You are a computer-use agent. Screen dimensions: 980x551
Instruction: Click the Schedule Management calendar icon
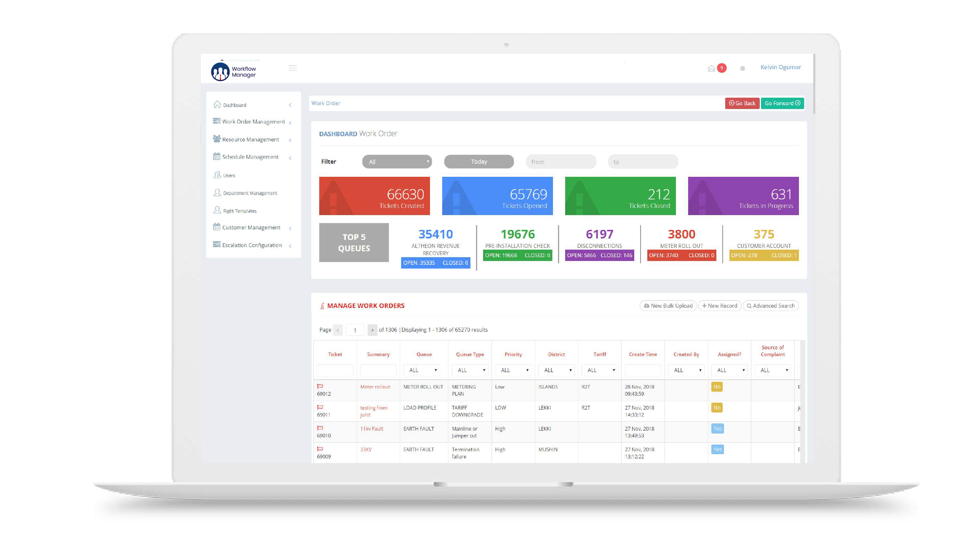tap(216, 156)
